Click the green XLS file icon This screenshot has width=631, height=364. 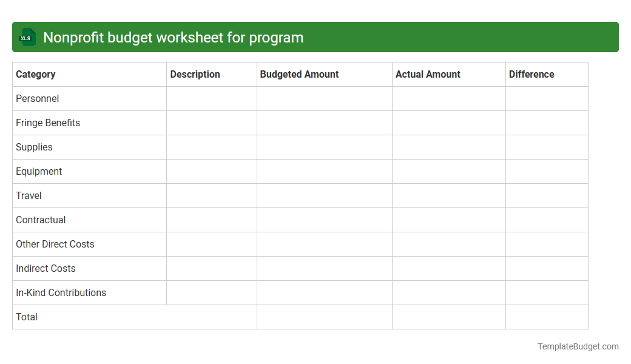[27, 37]
